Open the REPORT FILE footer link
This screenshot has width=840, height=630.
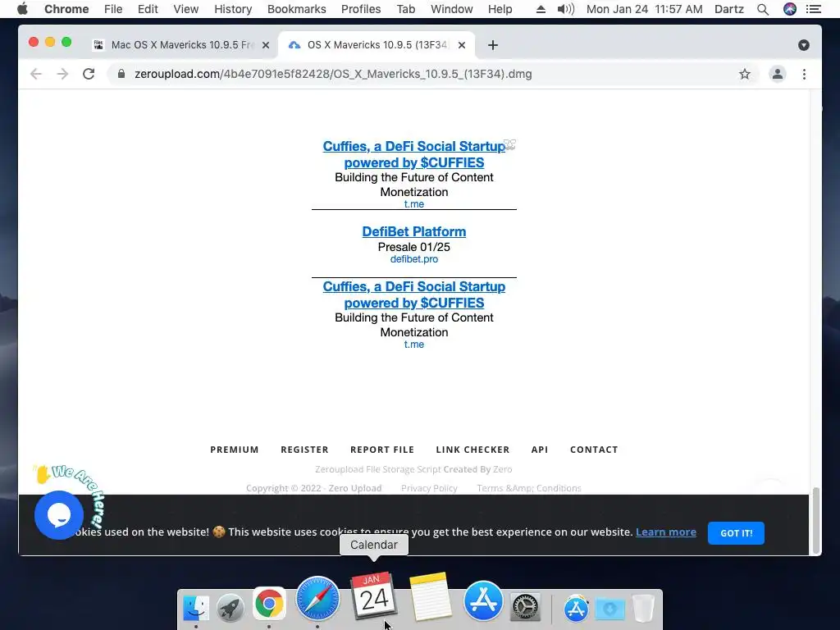382,450
